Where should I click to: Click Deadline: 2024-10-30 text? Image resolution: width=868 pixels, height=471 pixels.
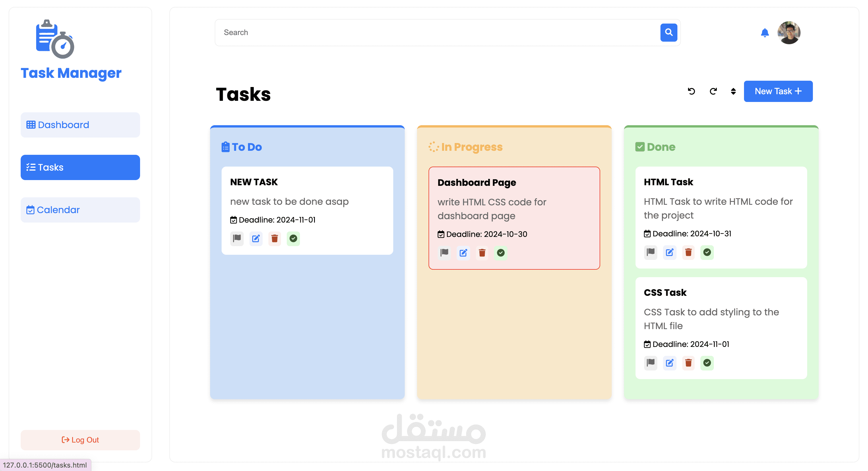click(x=482, y=234)
